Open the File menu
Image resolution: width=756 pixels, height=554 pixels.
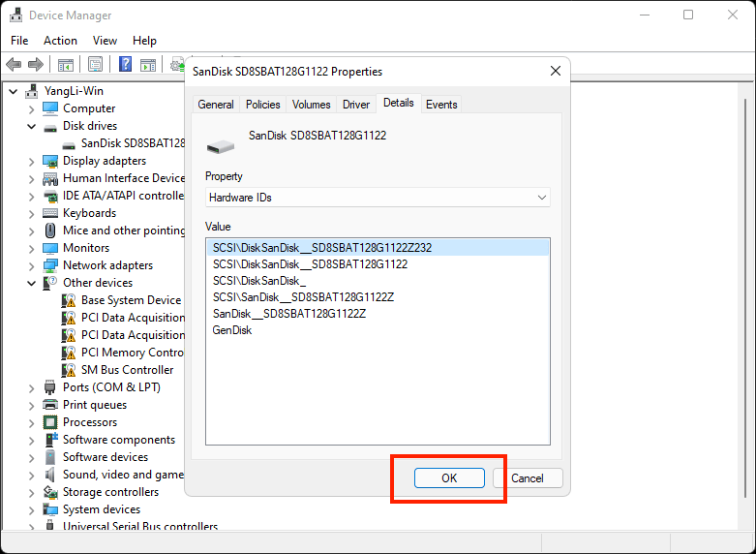19,41
